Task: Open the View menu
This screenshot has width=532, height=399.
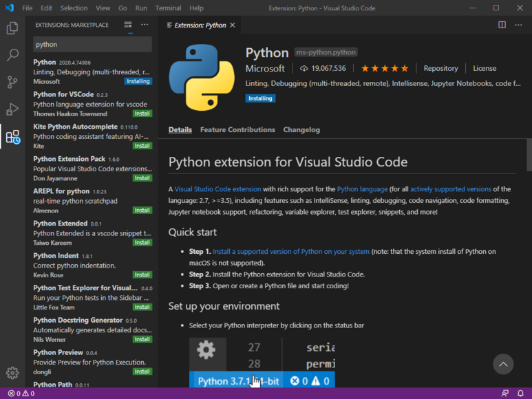Action: click(103, 8)
